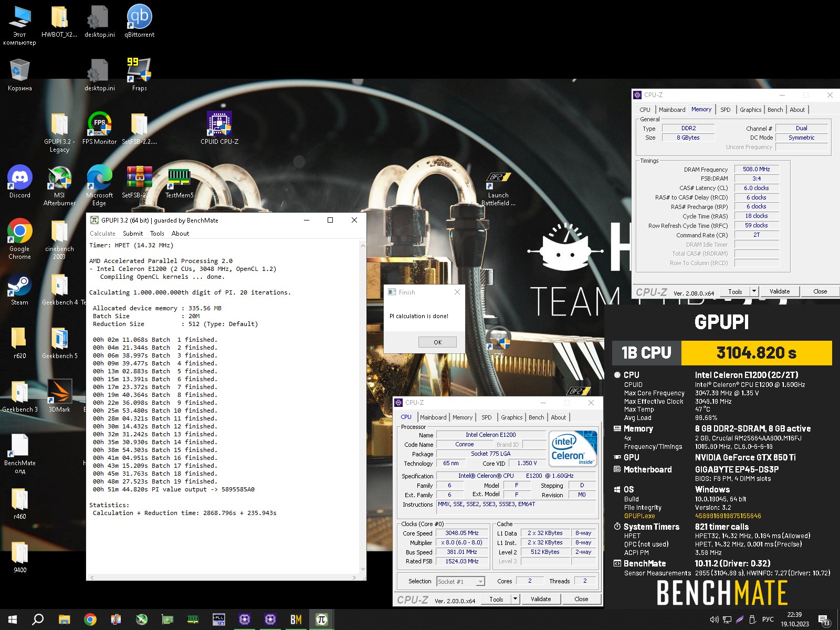Image resolution: width=840 pixels, height=630 pixels.
Task: Click the Core Speed value 3048.05 MHz
Action: click(x=462, y=533)
